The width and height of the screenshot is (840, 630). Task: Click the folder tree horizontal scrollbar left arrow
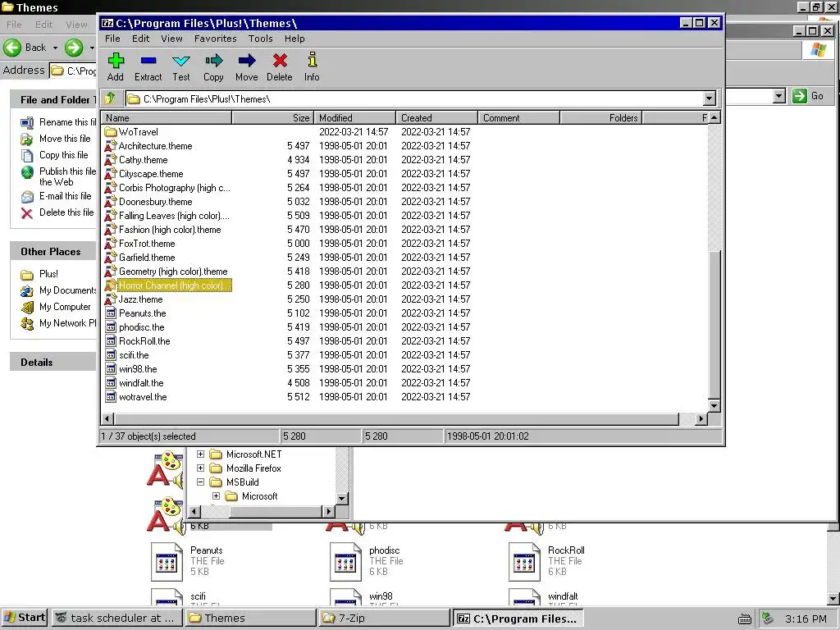click(195, 511)
